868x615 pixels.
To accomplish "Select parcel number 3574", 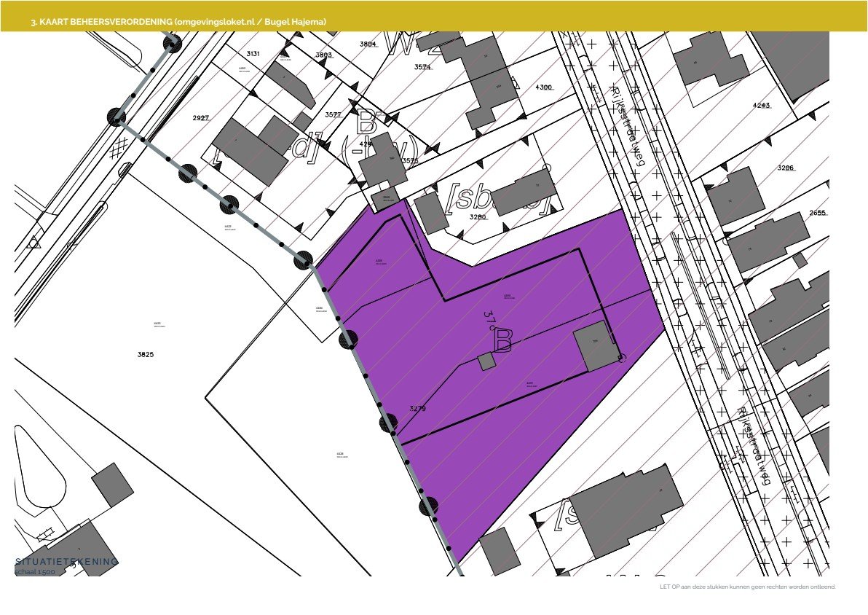I will pyautogui.click(x=422, y=67).
